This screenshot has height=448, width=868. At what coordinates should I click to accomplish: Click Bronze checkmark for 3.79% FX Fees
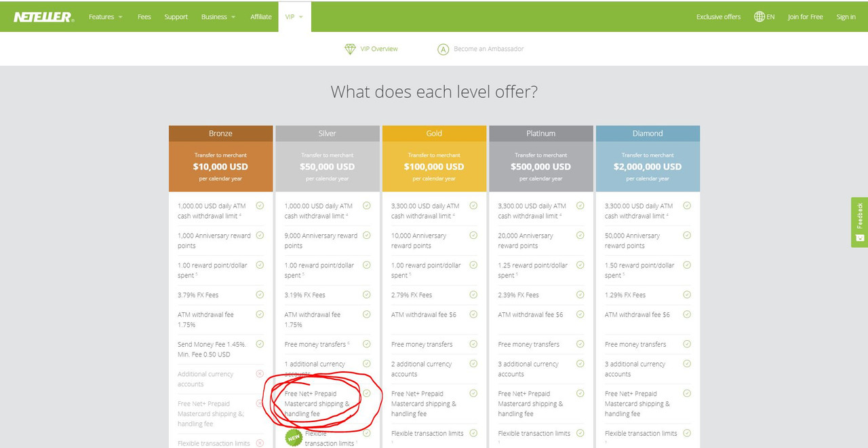(260, 295)
